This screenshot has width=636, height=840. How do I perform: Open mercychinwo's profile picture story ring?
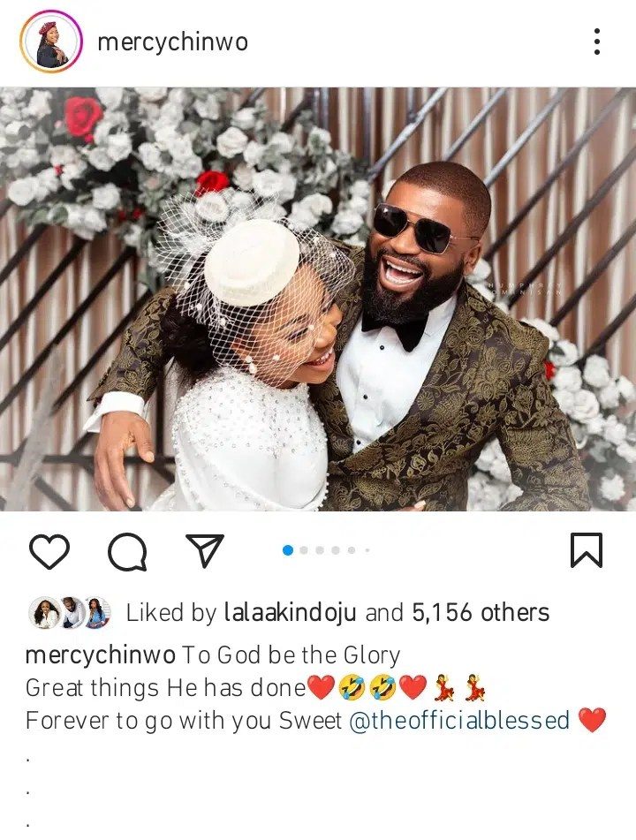tap(51, 42)
